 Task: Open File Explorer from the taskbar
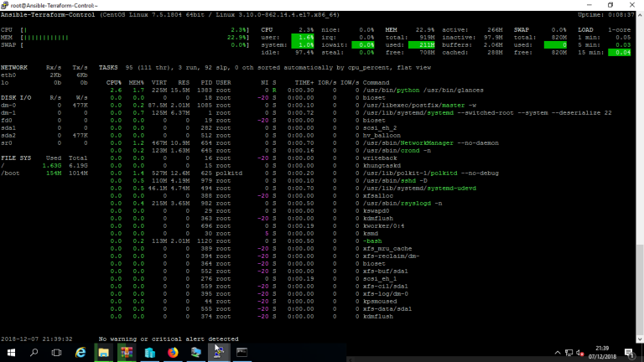103,353
